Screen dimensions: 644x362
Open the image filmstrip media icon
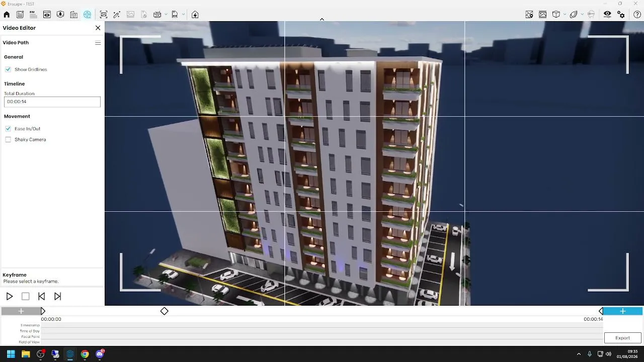pyautogui.click(x=542, y=15)
